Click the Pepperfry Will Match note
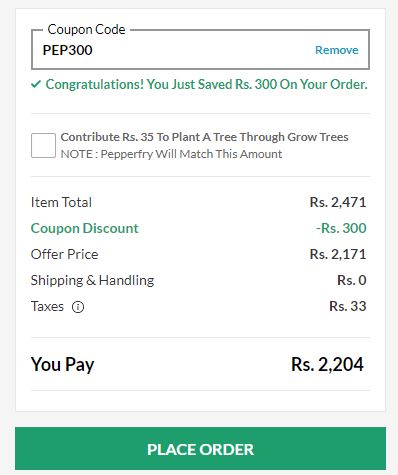This screenshot has height=475, width=398. coord(171,154)
